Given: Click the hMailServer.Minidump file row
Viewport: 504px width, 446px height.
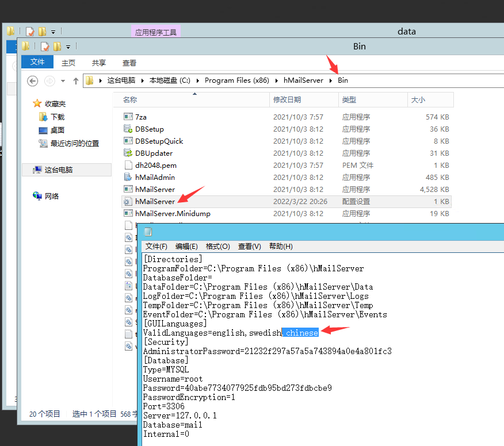Looking at the screenshot, I should coord(173,213).
